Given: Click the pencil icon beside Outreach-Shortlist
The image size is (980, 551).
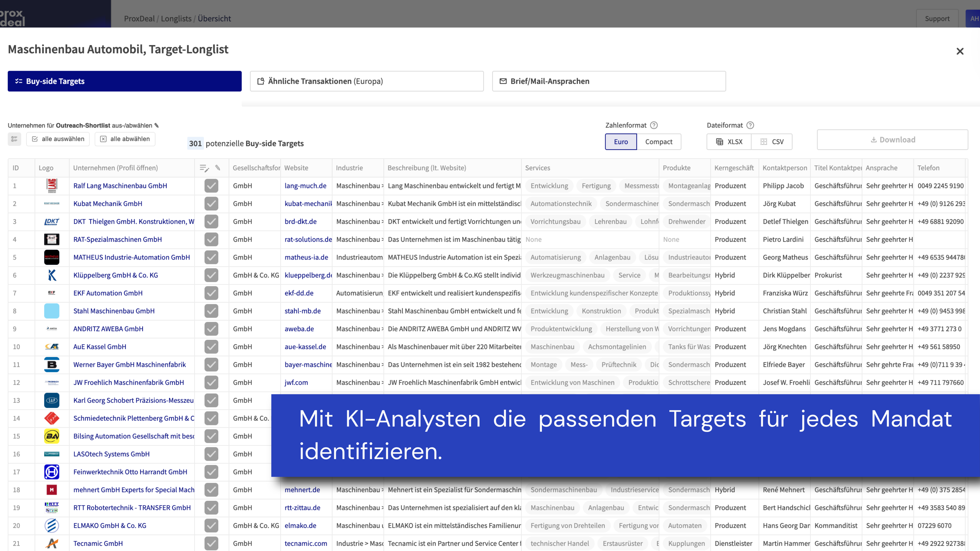Looking at the screenshot, I should point(156,125).
